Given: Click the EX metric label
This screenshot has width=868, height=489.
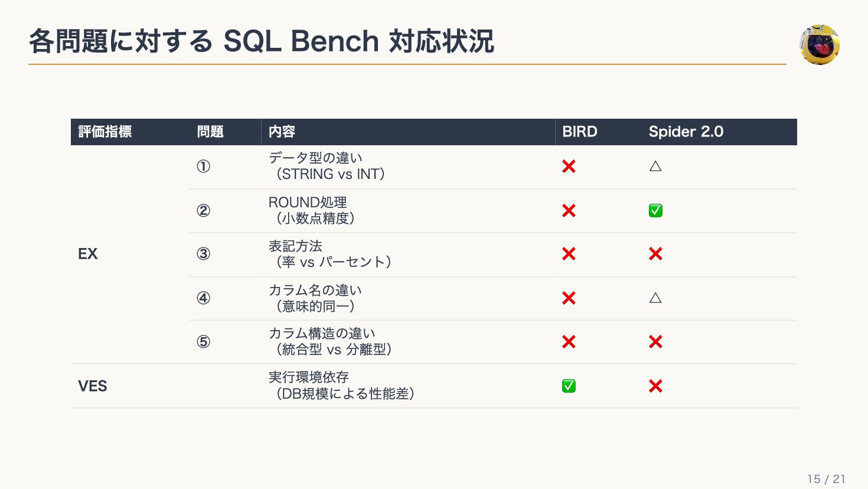Looking at the screenshot, I should (x=88, y=254).
